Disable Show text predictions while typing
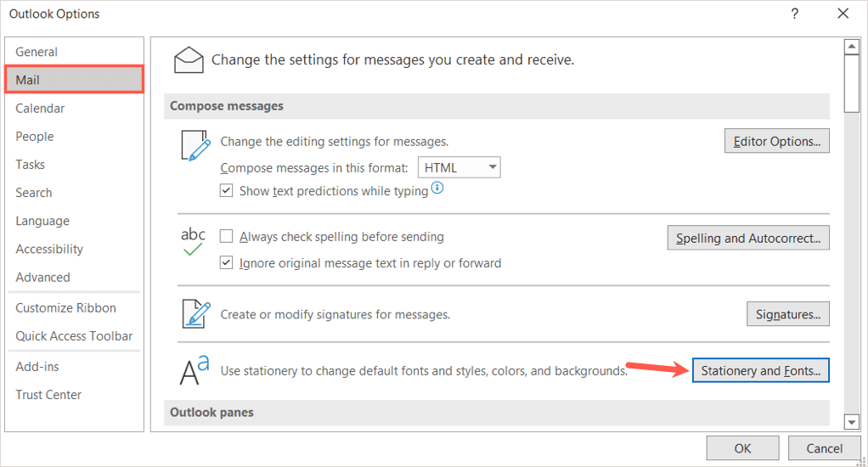The image size is (868, 467). tap(226, 191)
